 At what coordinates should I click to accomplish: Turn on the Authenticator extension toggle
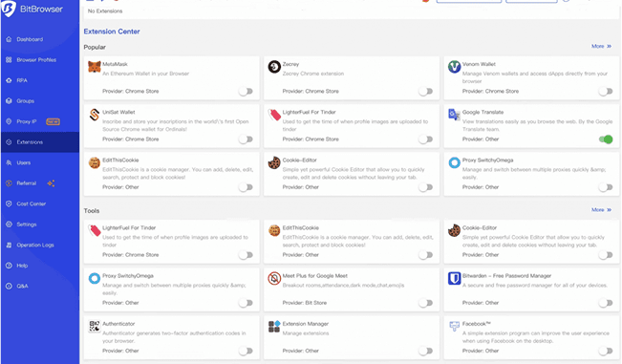[x=246, y=351]
